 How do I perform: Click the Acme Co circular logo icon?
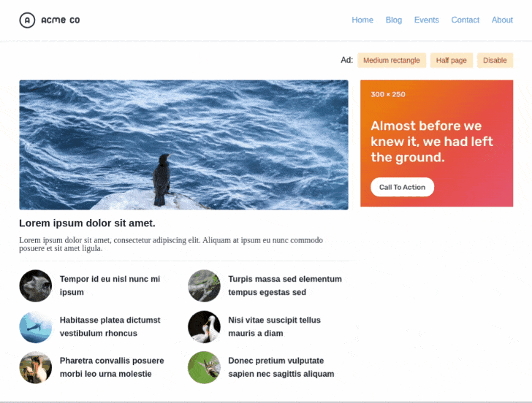click(x=27, y=20)
